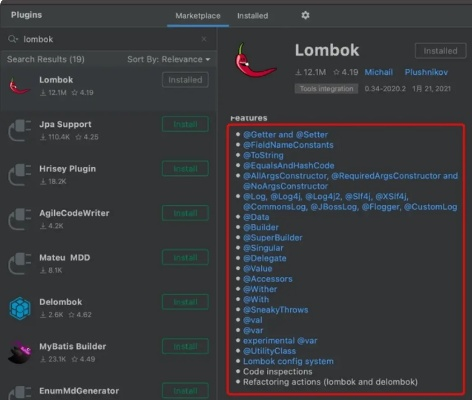Image resolution: width=472 pixels, height=400 pixels.
Task: Open the @With link
Action: pyautogui.click(x=256, y=300)
